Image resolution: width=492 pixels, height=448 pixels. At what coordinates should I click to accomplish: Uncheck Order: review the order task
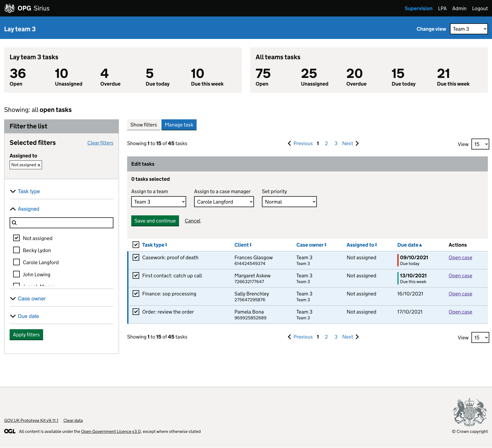point(136,311)
